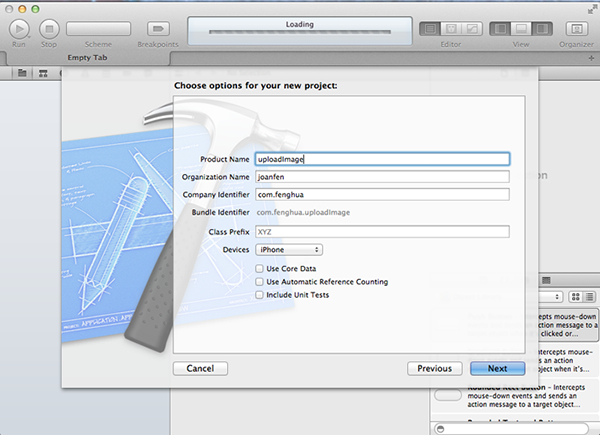Open the Project navigator folder icon
600x435 pixels.
(22, 73)
